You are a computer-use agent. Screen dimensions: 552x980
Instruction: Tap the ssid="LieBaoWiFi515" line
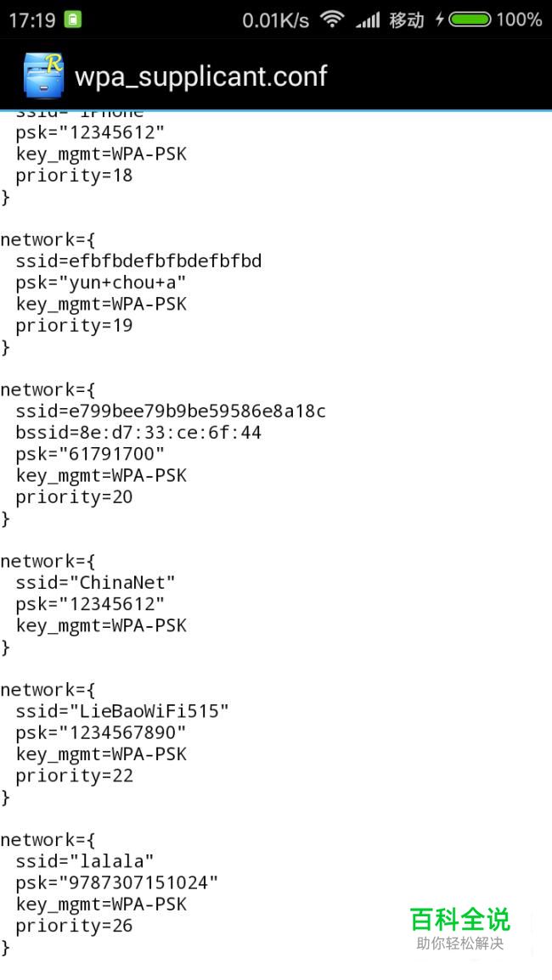[x=122, y=711]
